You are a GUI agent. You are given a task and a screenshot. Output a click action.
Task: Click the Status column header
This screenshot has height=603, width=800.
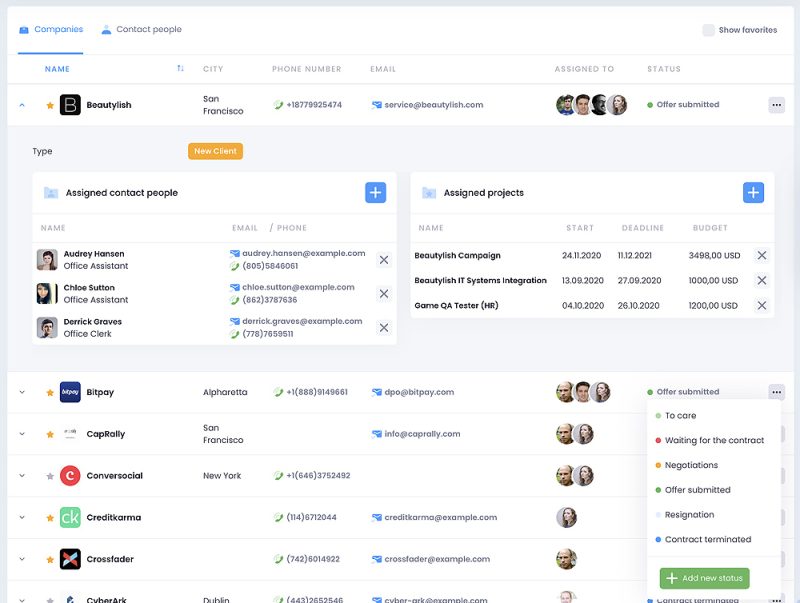click(664, 69)
